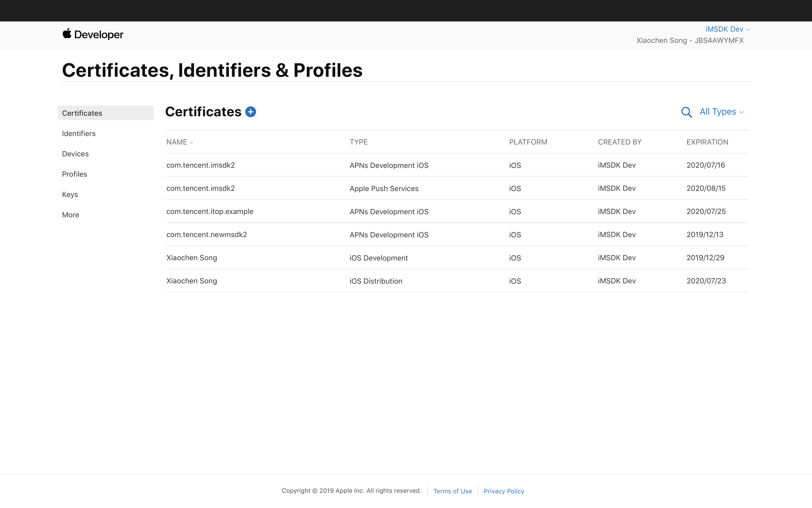
Task: Click the expiration date 2020/07/25
Action: click(x=706, y=211)
